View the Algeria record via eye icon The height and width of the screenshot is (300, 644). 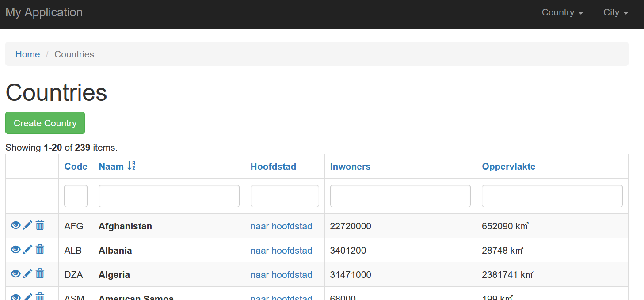point(15,274)
